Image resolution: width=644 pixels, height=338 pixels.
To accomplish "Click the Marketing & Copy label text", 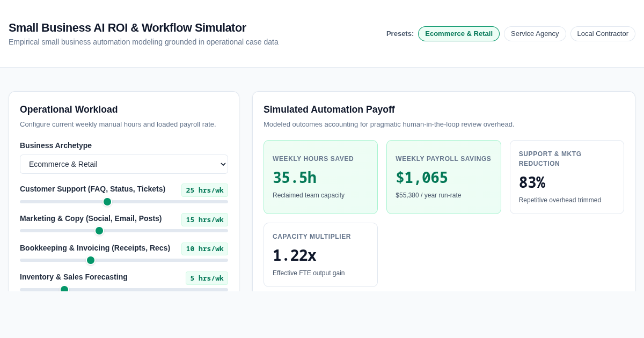I will tap(91, 218).
